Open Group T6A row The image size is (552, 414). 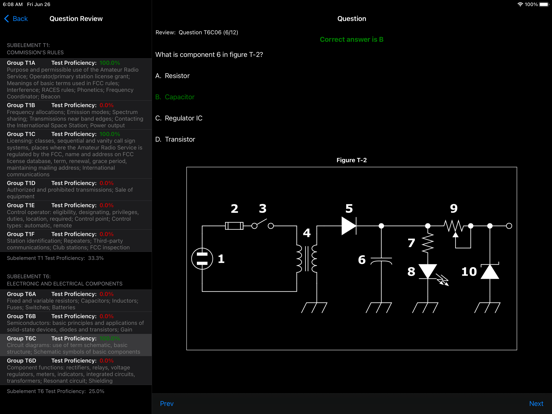76,301
